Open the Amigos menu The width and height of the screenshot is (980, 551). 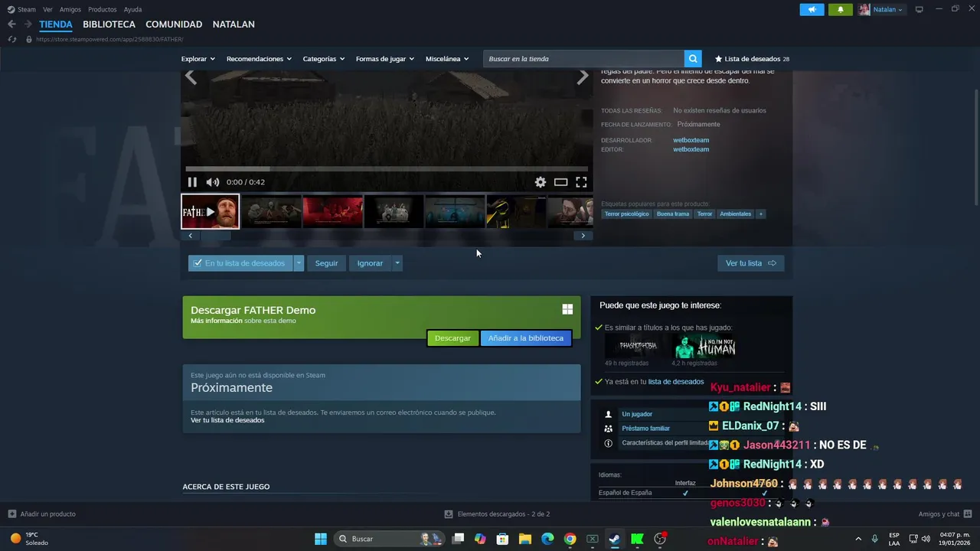70,9
